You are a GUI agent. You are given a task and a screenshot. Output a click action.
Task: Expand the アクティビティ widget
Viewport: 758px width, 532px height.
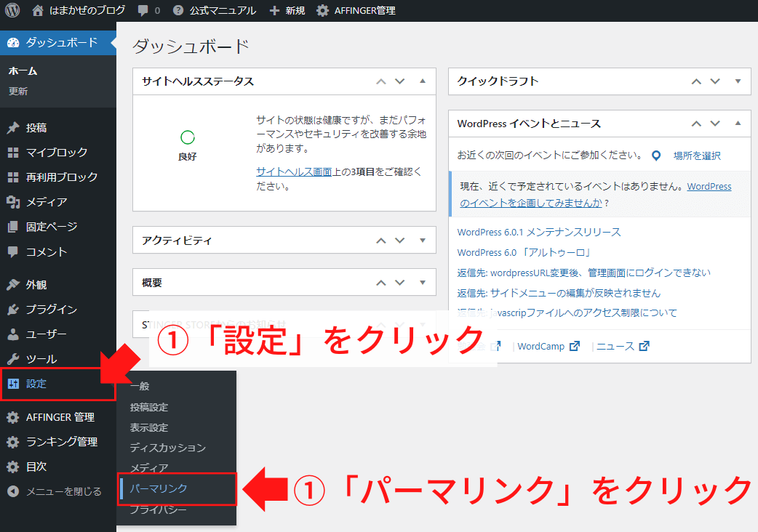coord(422,240)
